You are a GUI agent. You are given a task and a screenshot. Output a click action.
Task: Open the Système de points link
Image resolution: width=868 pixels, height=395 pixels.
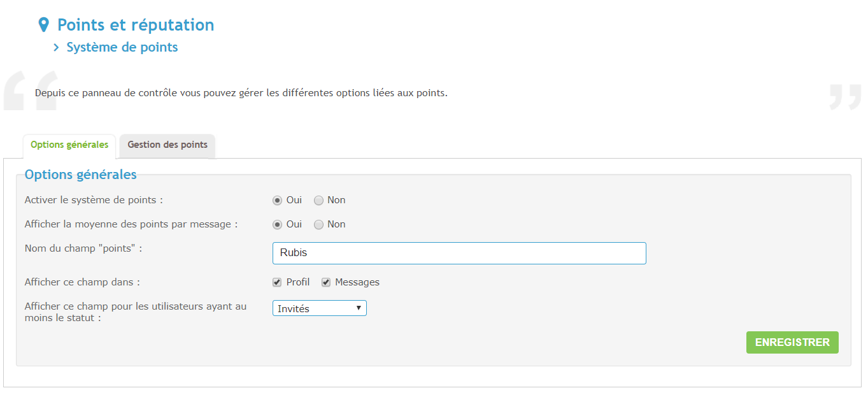click(122, 47)
